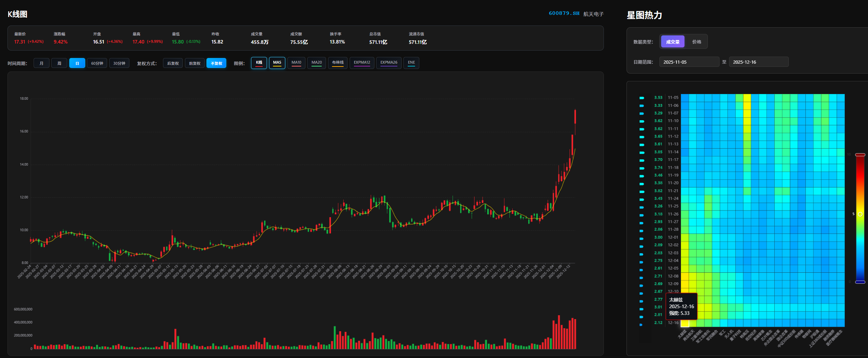
Task: Click the 星图热力 panel title
Action: 644,15
